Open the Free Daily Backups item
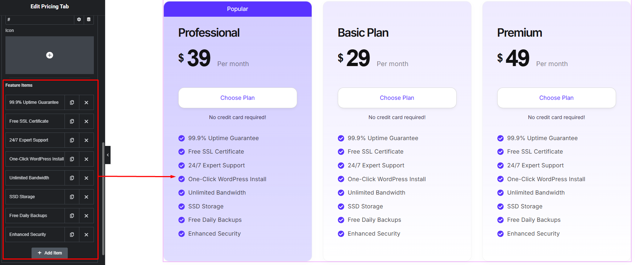The width and height of the screenshot is (644, 265). (x=35, y=216)
